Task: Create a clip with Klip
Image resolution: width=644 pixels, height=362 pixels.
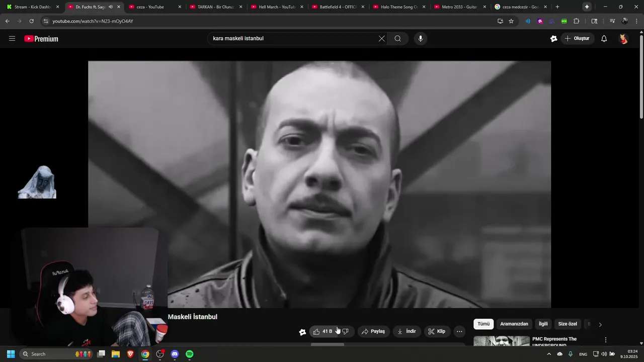Action: [437, 331]
